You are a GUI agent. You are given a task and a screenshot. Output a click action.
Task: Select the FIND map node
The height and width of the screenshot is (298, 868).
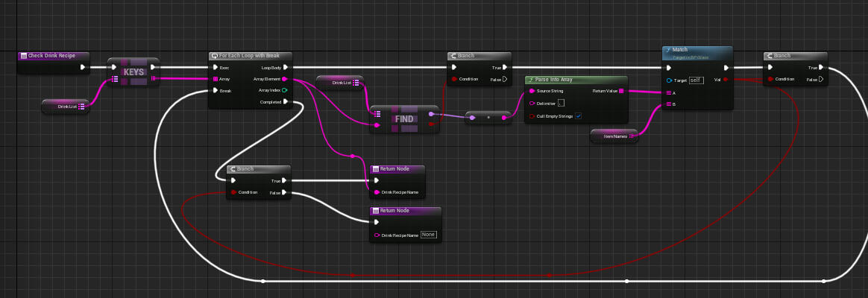pyautogui.click(x=404, y=119)
